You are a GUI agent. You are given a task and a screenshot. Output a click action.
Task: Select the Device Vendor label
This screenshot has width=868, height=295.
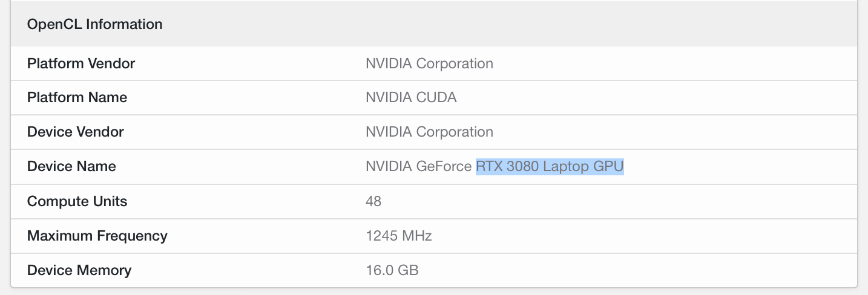(76, 132)
